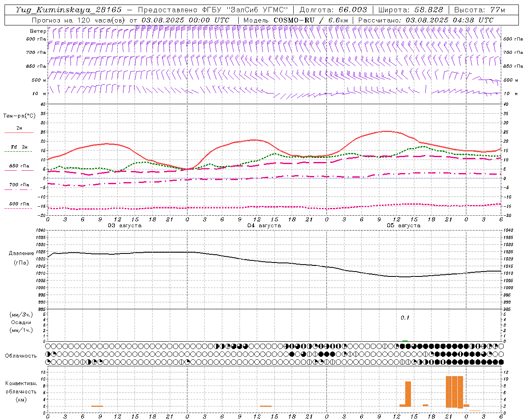525x420 pixels.
Task: Click the red 2м temperature legend entry
Action: [x=19, y=130]
